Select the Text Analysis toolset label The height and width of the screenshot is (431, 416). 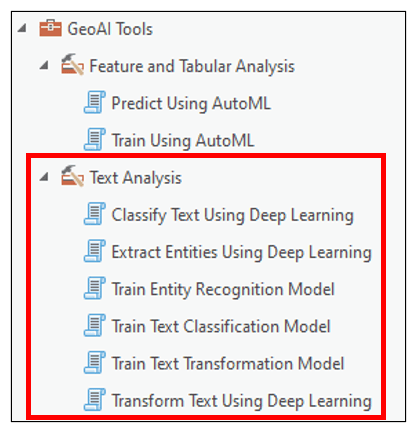coord(136,177)
